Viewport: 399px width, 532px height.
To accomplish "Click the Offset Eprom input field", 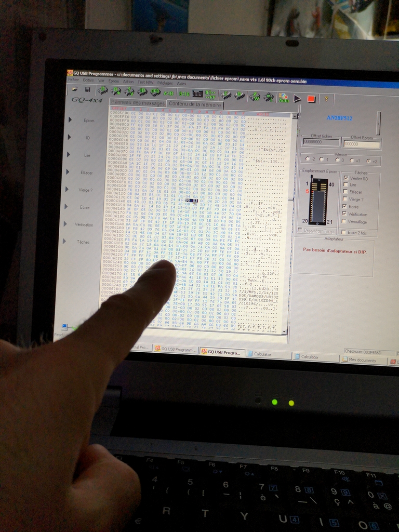I will (x=362, y=145).
